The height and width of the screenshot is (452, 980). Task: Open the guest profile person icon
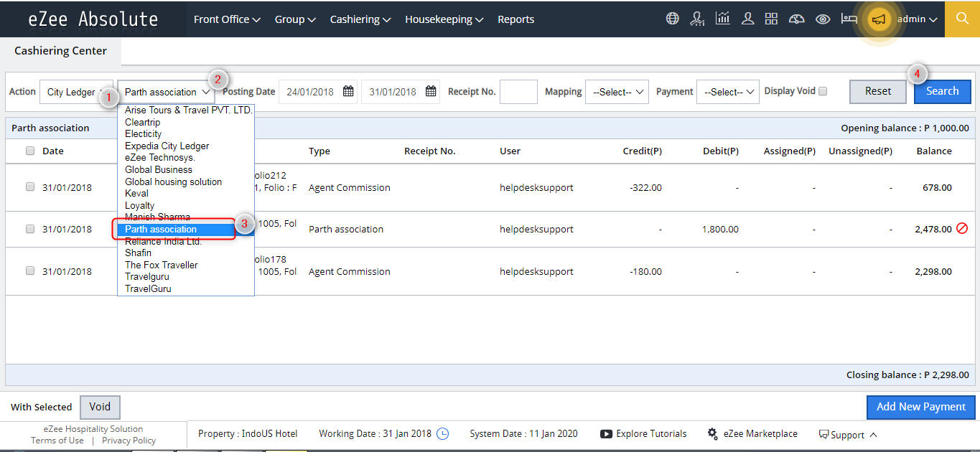coord(747,19)
